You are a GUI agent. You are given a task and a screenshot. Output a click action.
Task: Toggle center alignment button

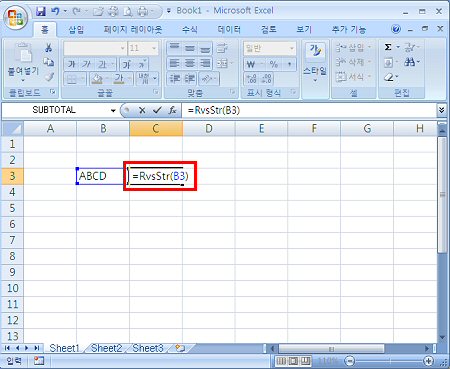(190, 63)
